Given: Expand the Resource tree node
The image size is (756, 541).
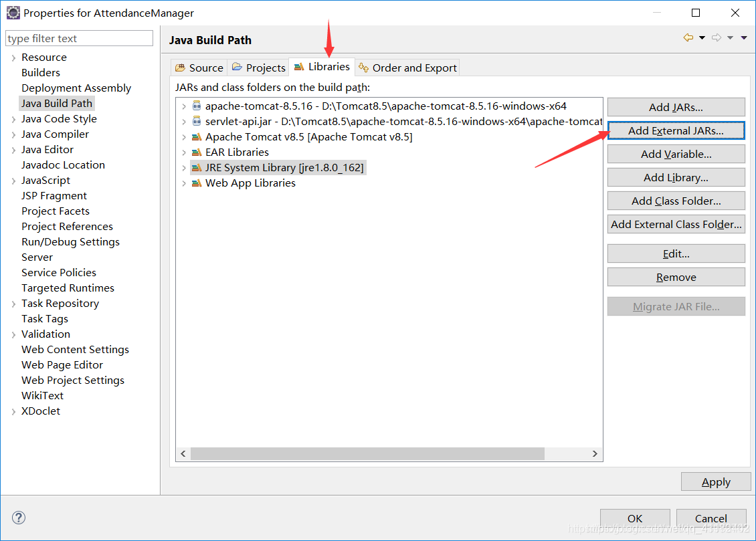Looking at the screenshot, I should [x=13, y=58].
